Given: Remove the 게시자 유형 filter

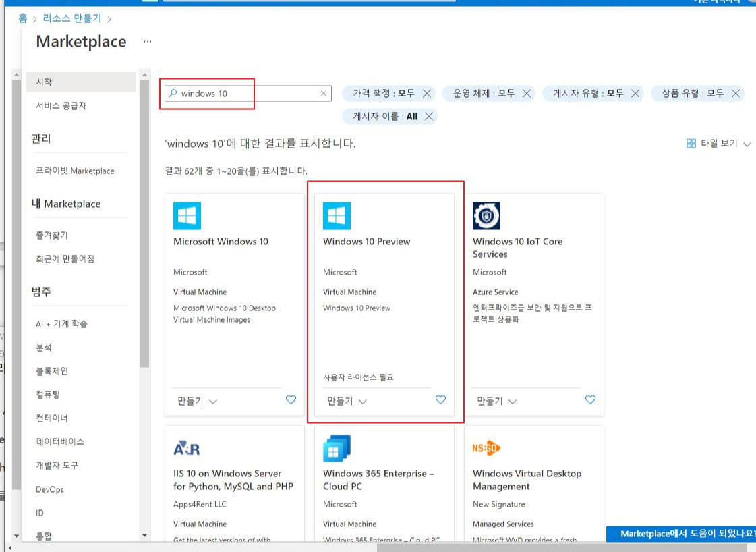Looking at the screenshot, I should click(635, 94).
